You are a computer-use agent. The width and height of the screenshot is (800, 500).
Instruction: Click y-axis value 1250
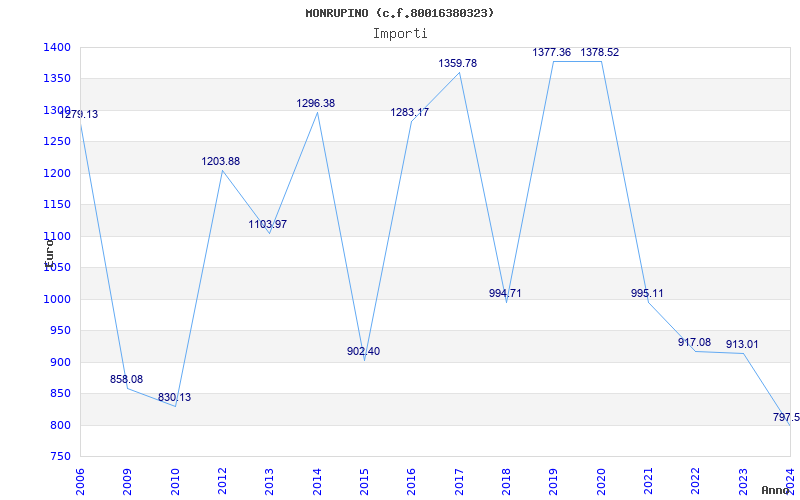tap(57, 142)
